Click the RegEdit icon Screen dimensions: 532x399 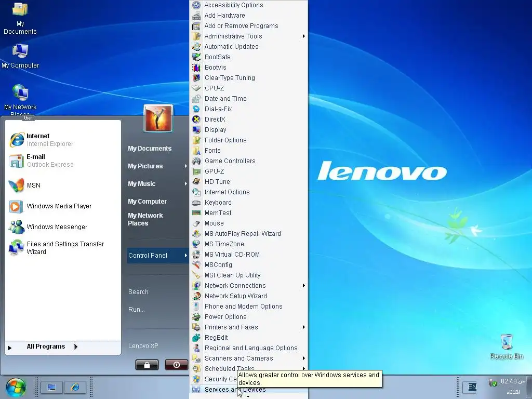click(x=196, y=338)
